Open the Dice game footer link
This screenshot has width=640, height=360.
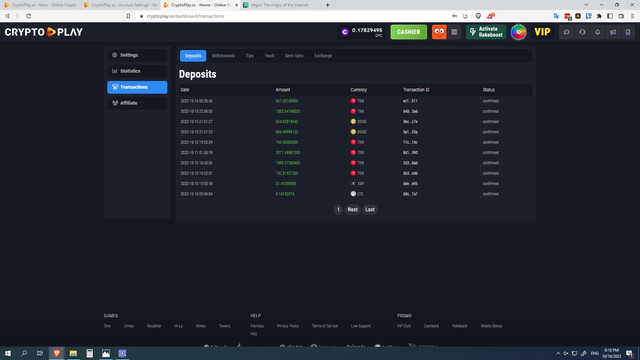coord(107,326)
